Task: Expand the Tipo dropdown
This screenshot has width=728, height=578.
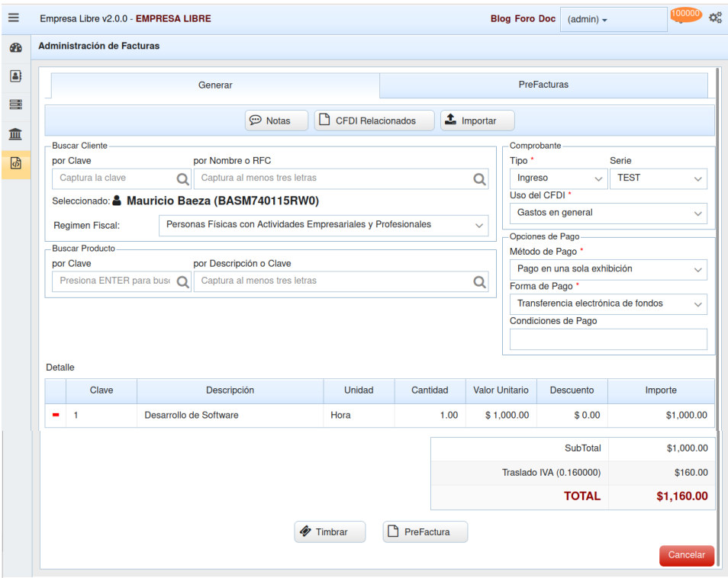Action: tap(557, 178)
